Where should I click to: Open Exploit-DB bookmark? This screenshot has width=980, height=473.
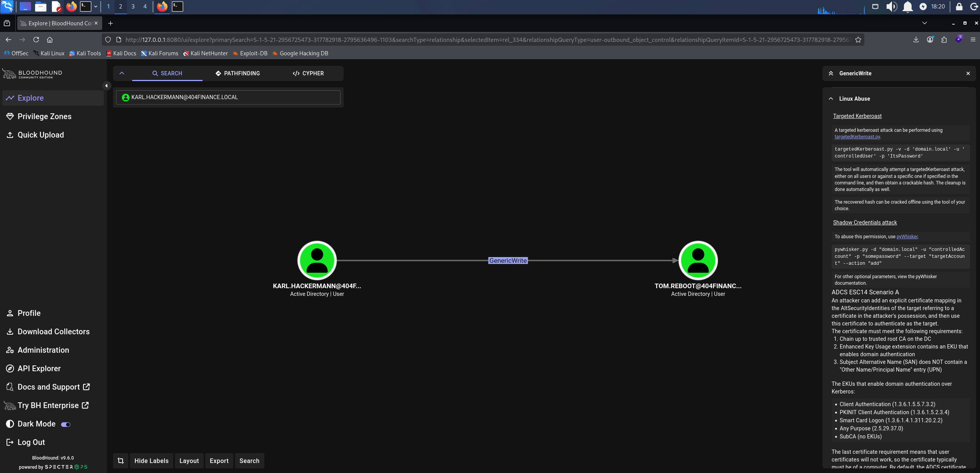pos(250,53)
